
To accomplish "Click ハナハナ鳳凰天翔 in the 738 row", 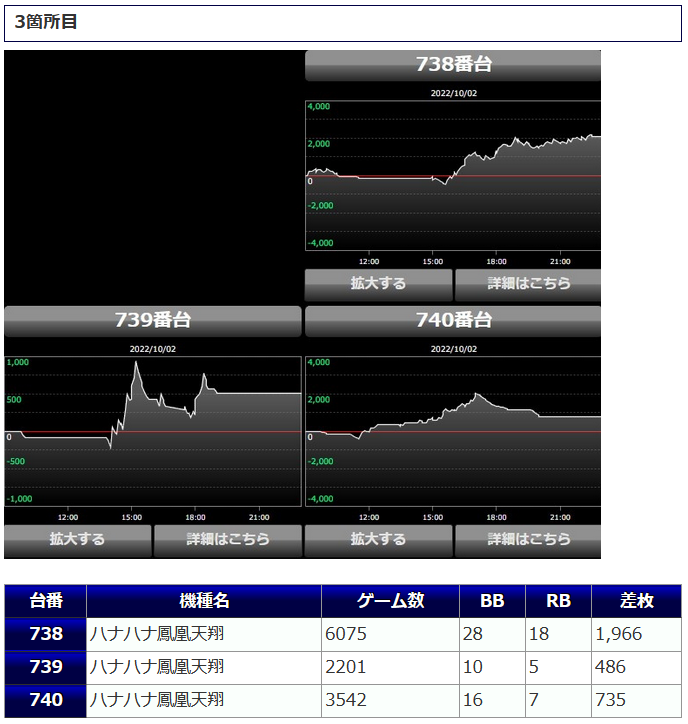I will coord(157,634).
